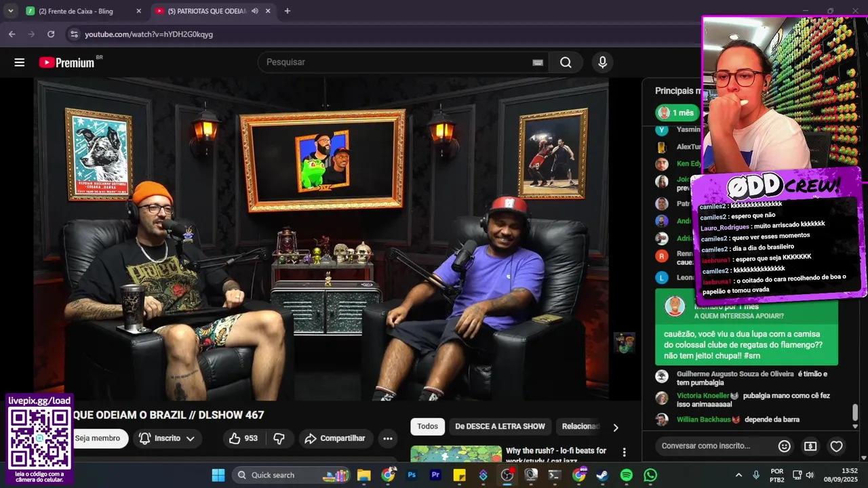This screenshot has width=868, height=488.
Task: Close the Frente de Caixa - Bling tab
Action: coord(138,11)
